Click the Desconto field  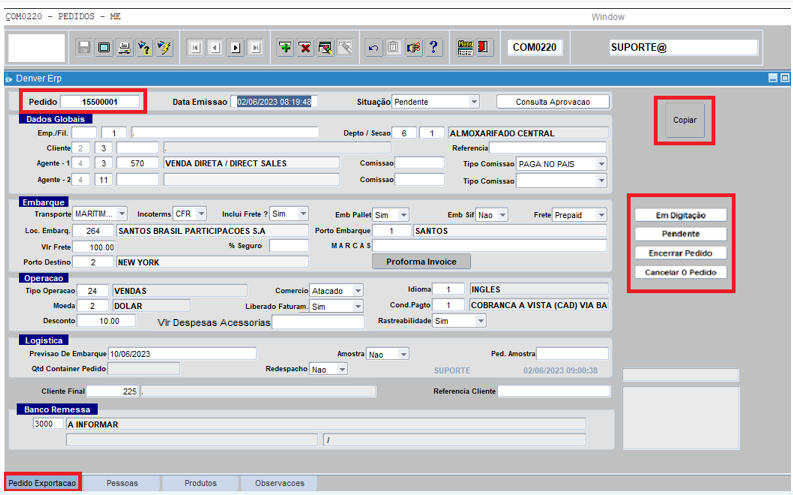coord(106,321)
